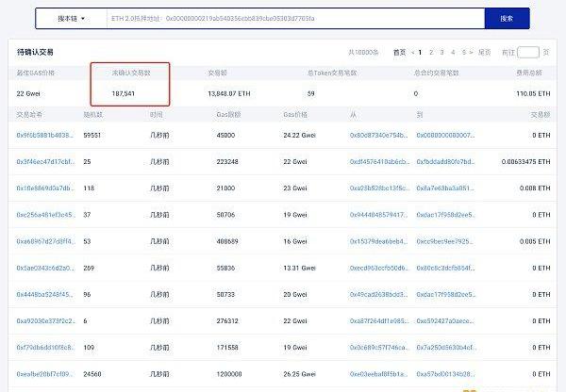Click the 前往 page number input box

point(528,53)
